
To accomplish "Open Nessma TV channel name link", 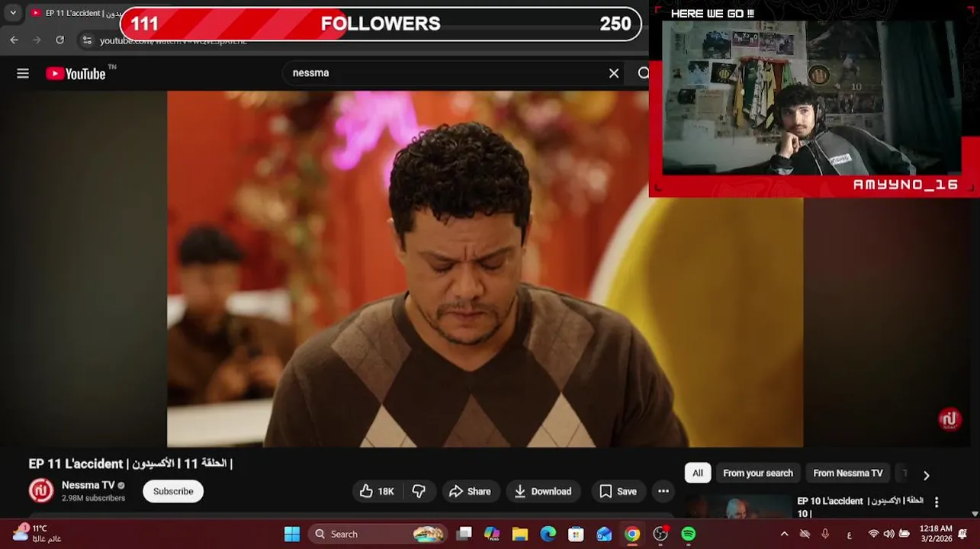I will 88,485.
